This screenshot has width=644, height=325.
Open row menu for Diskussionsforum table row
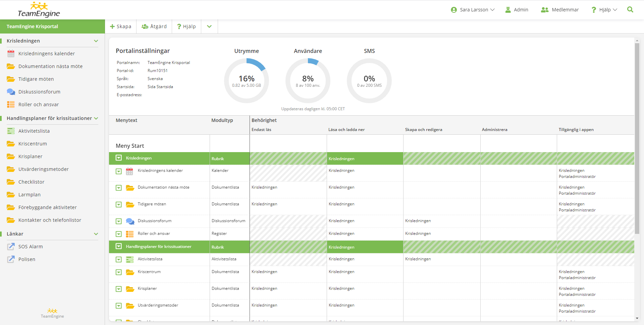tap(118, 221)
